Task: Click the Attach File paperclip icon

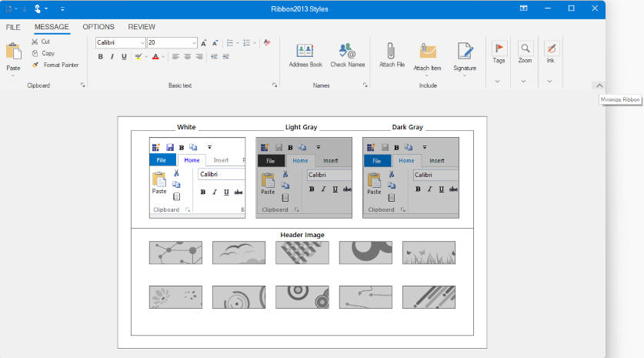Action: 392,52
